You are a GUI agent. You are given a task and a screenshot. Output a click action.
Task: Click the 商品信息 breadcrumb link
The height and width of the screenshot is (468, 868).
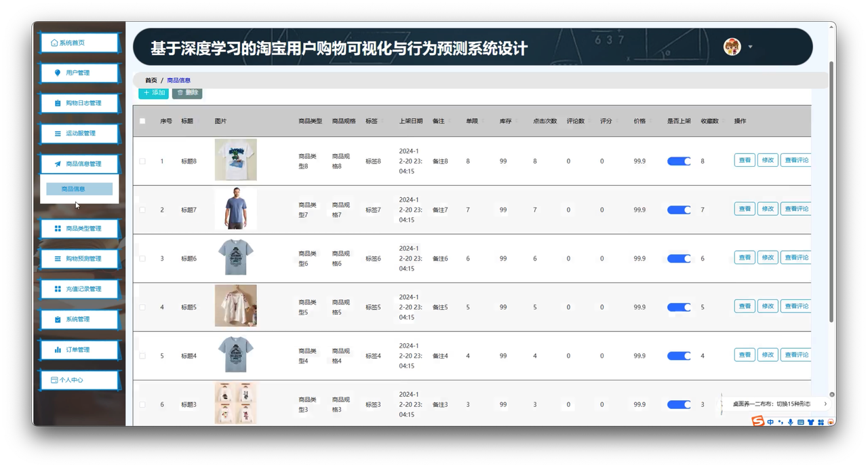(x=179, y=81)
